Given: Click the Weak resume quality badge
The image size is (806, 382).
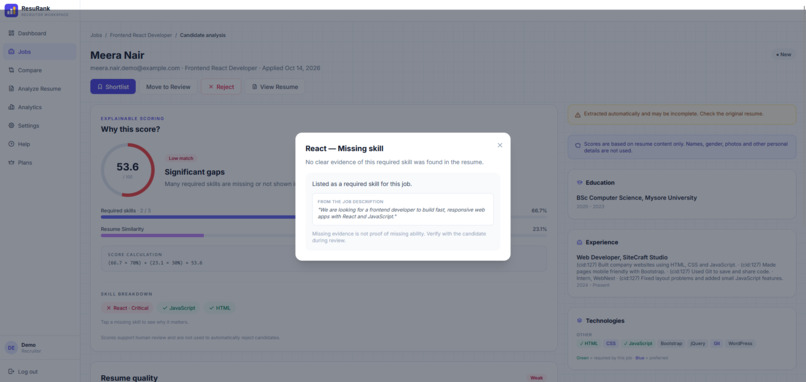Looking at the screenshot, I should point(536,378).
